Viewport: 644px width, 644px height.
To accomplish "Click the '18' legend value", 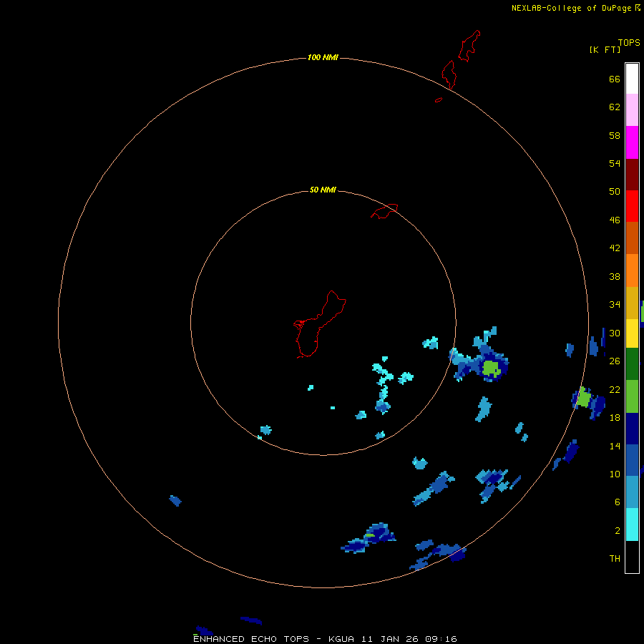I will tap(615, 418).
